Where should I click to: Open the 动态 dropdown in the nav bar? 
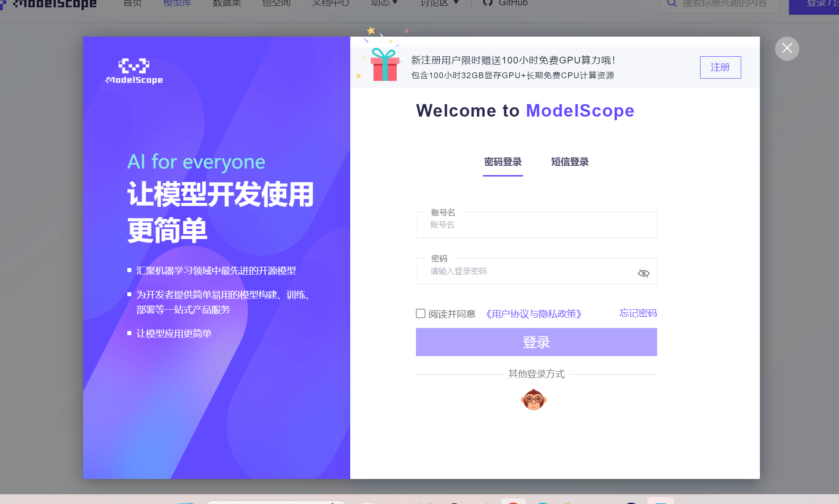(384, 3)
